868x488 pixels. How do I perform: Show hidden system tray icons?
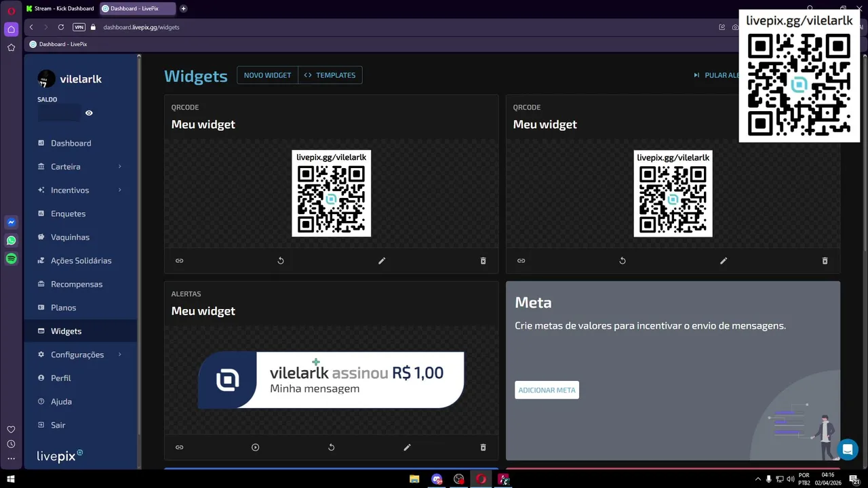(x=758, y=479)
